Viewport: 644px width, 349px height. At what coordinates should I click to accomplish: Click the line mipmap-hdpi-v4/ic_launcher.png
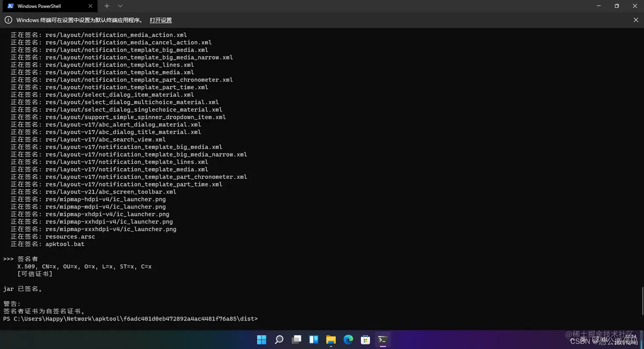pyautogui.click(x=88, y=199)
